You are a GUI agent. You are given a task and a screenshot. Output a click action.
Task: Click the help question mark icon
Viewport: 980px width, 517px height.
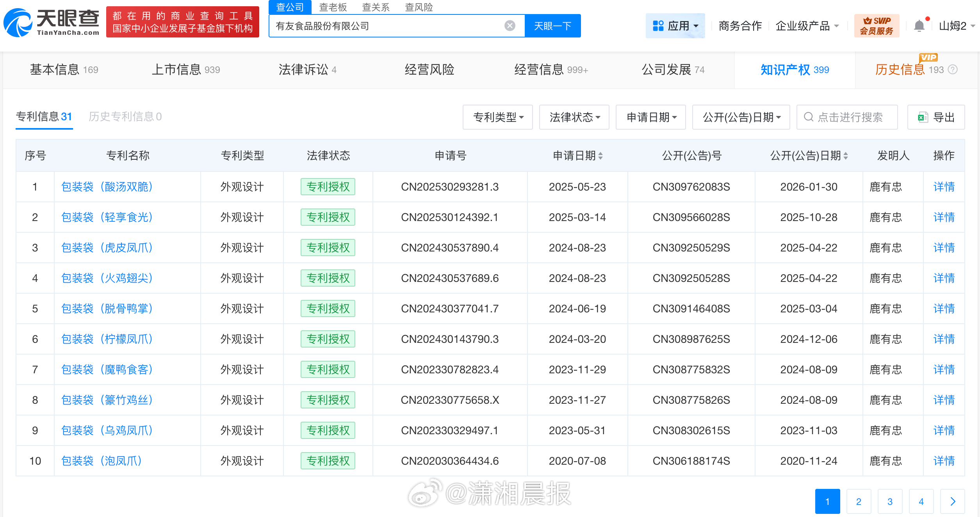coord(953,70)
